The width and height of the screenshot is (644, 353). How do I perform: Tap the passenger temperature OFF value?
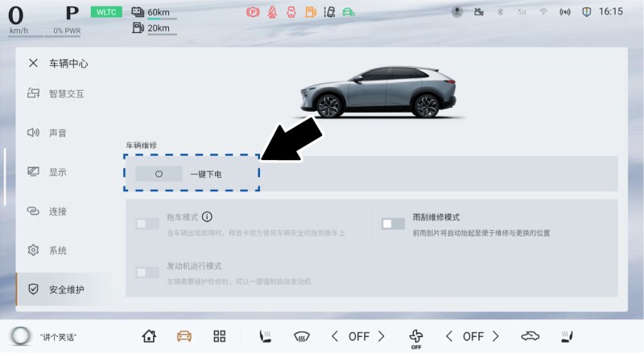point(473,337)
